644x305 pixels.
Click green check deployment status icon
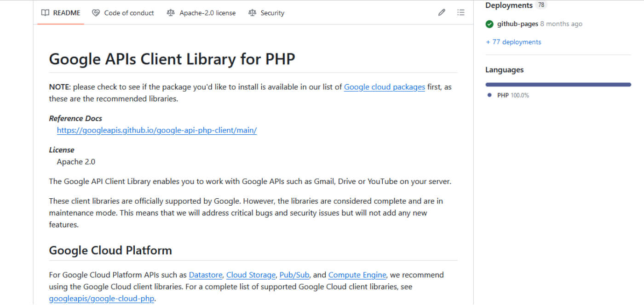point(489,24)
